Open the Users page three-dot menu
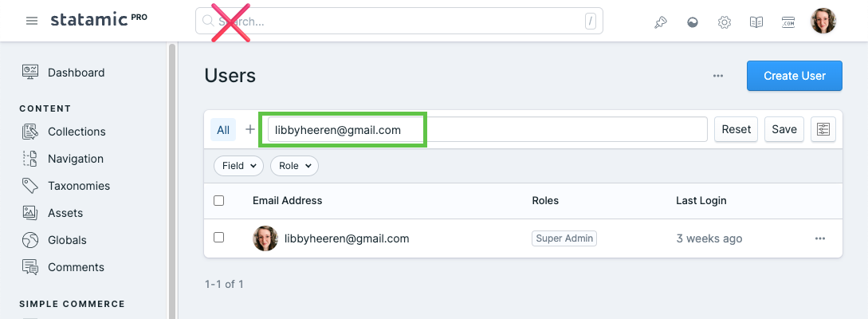This screenshot has width=868, height=319. [718, 76]
